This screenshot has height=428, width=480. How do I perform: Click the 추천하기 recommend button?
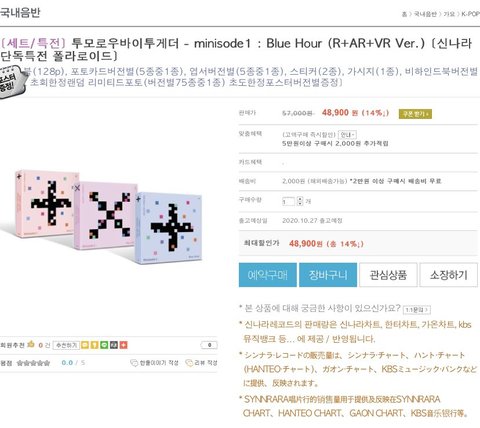point(66,345)
